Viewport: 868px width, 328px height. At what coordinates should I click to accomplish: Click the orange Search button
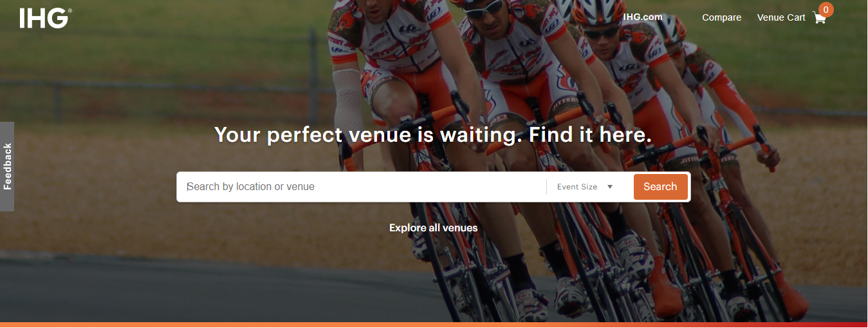click(x=660, y=187)
